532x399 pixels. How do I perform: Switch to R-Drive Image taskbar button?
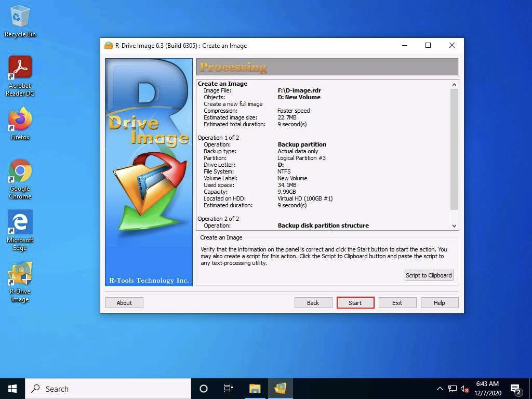point(280,389)
